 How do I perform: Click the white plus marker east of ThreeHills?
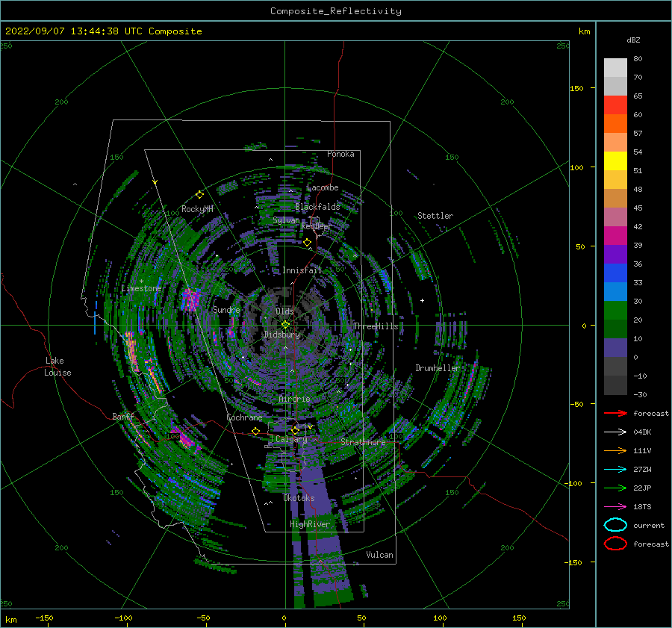click(422, 300)
